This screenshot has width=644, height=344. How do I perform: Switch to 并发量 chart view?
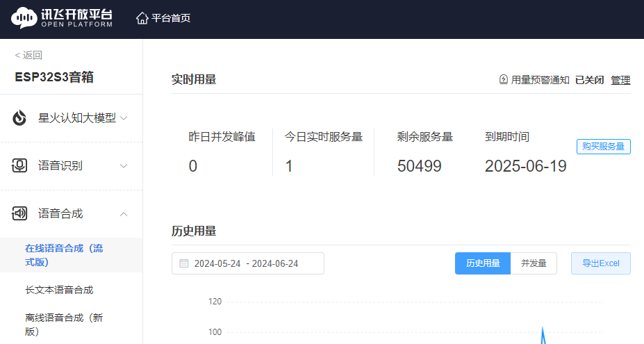(534, 263)
